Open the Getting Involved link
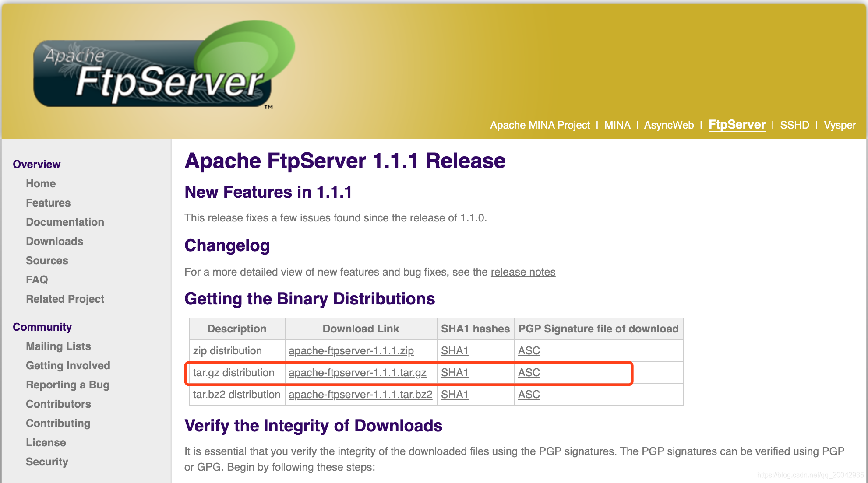This screenshot has width=868, height=483. click(68, 365)
